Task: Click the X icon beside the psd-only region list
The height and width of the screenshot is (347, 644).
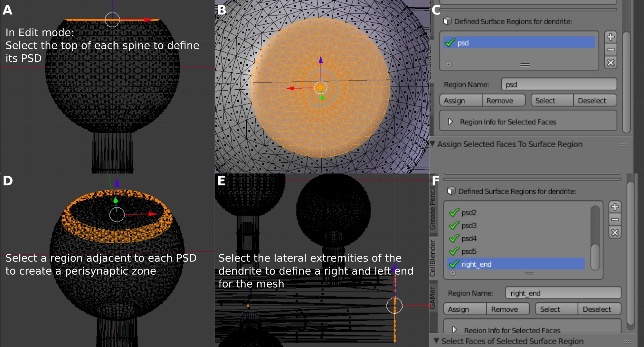Action: 611,63
